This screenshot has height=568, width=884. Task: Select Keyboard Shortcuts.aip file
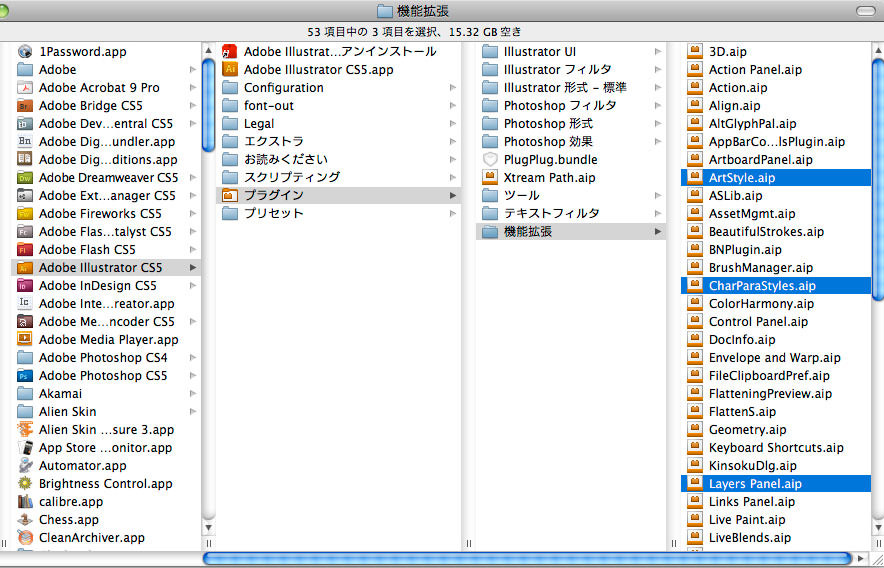click(x=776, y=447)
